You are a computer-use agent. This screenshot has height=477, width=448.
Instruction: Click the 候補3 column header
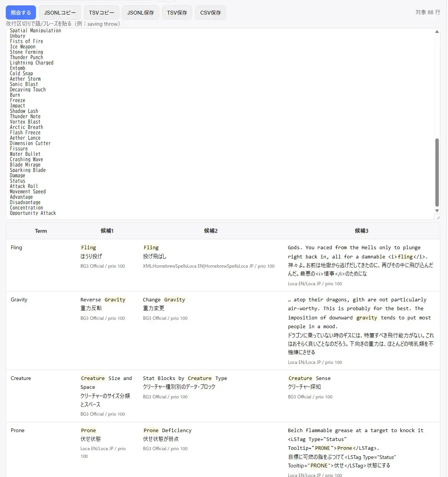[x=361, y=231]
